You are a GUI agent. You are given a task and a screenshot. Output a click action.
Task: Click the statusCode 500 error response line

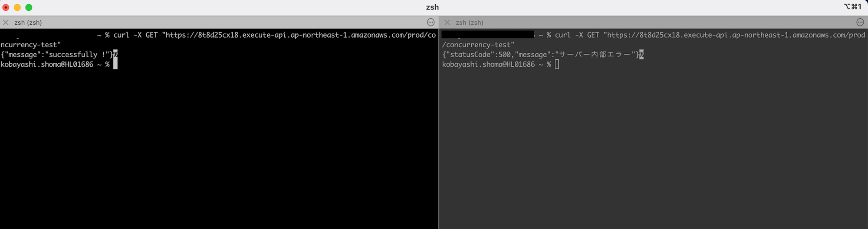[541, 55]
